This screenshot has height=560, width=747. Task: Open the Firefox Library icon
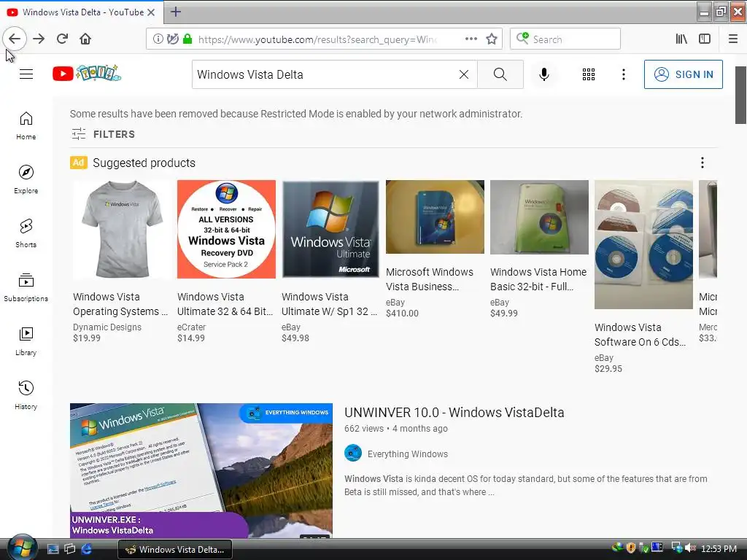point(681,39)
